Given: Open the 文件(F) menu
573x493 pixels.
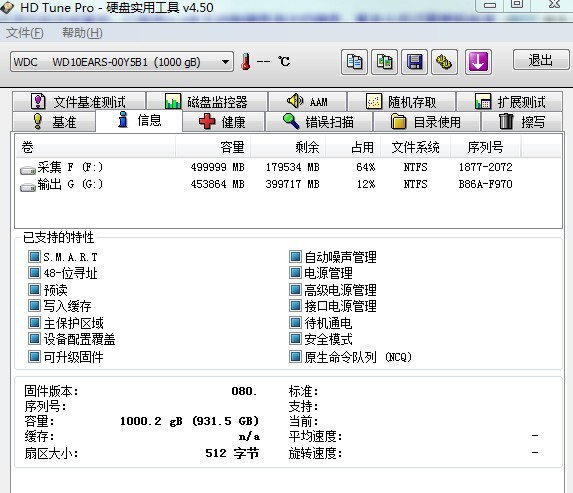Looking at the screenshot, I should tap(24, 33).
